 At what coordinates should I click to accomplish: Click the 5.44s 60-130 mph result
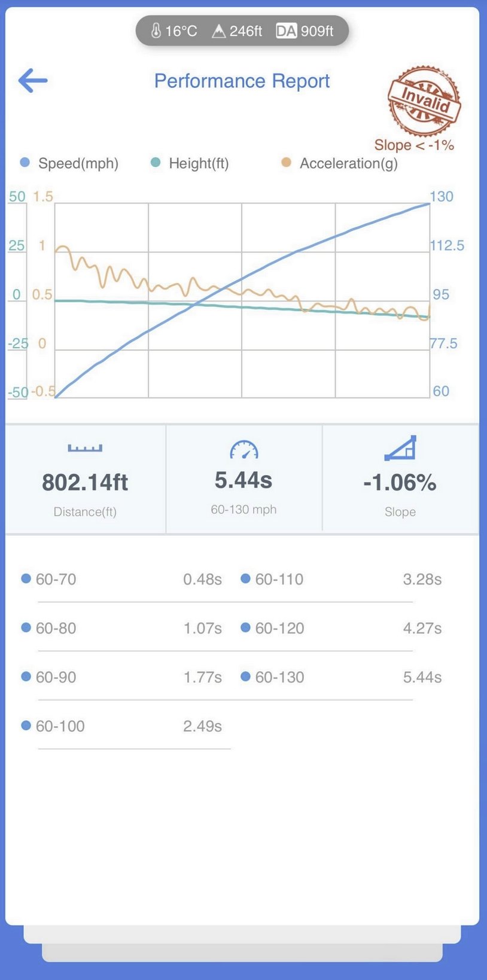pos(244,480)
